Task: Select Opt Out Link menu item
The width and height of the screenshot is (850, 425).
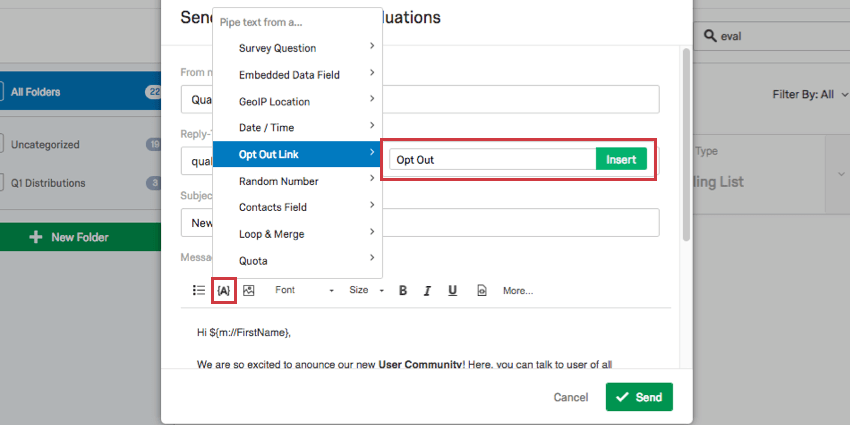Action: pos(298,154)
